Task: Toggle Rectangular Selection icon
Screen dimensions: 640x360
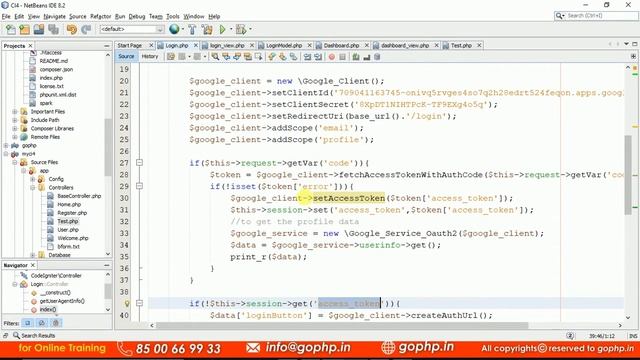Action: [258, 57]
